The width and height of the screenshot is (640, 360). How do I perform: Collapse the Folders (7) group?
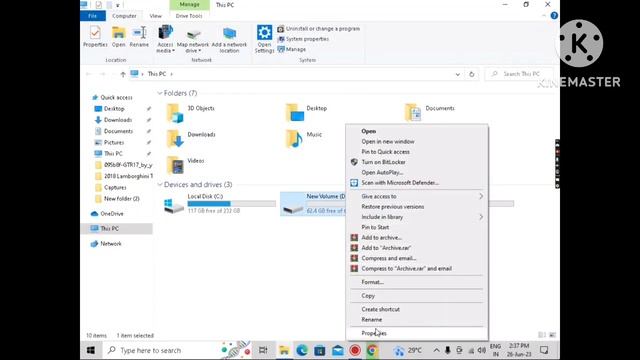[x=160, y=93]
